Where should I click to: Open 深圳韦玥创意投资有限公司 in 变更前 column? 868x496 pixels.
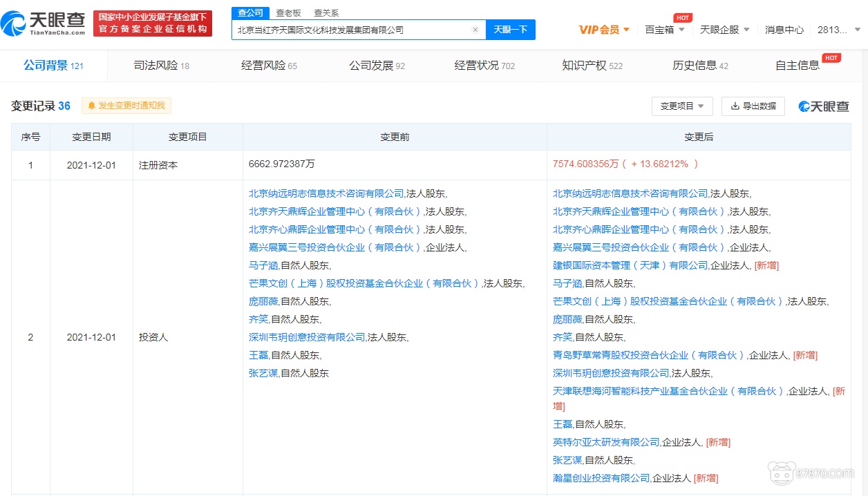307,337
